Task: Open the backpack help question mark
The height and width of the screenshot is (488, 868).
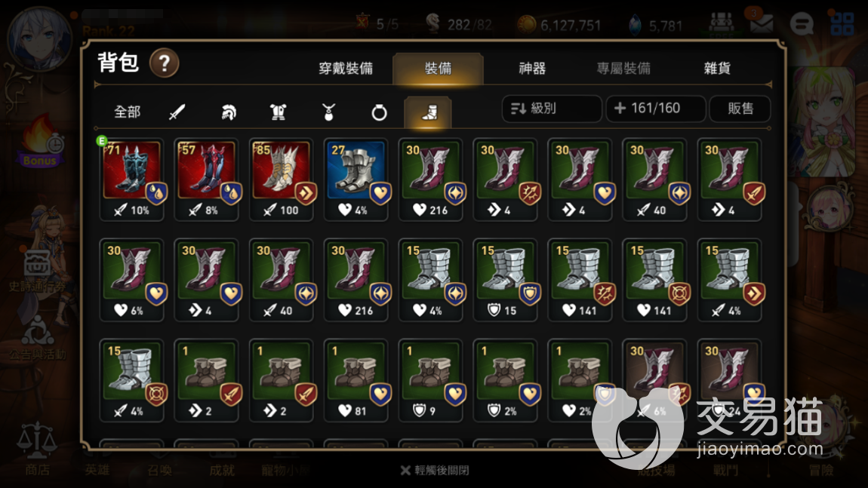Action: pos(164,63)
